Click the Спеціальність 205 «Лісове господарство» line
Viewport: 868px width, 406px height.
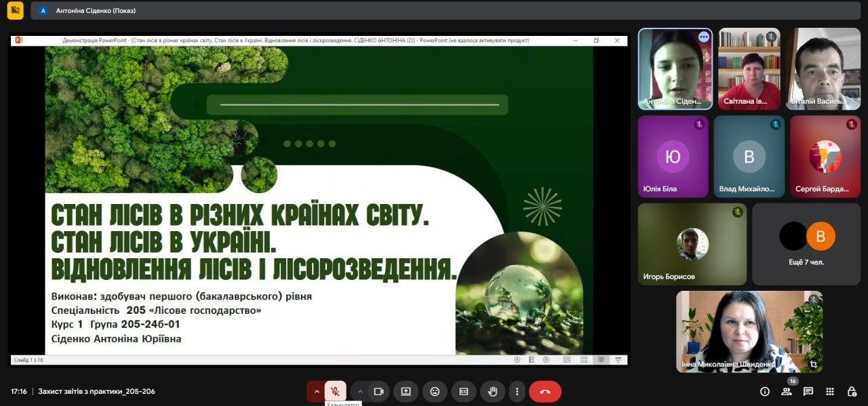click(x=156, y=310)
